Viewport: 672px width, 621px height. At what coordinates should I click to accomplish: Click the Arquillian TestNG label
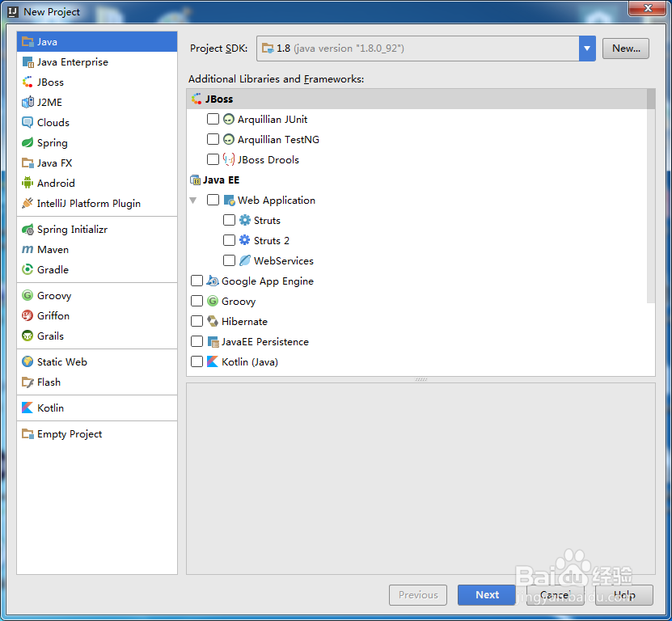278,139
